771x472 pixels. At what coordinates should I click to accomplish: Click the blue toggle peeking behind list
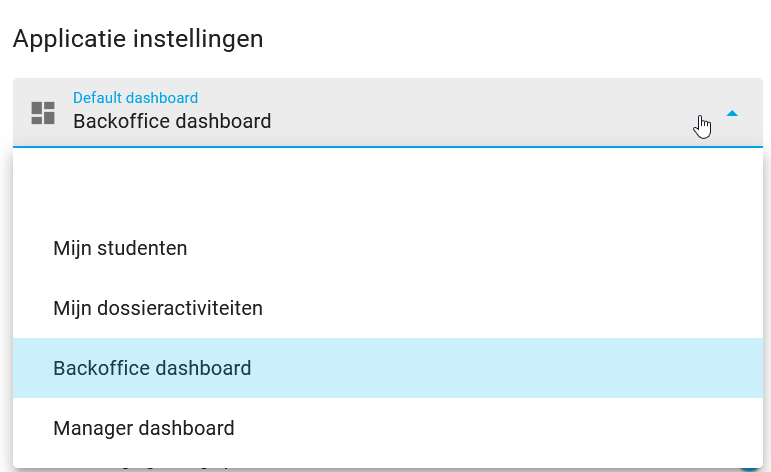(749, 469)
